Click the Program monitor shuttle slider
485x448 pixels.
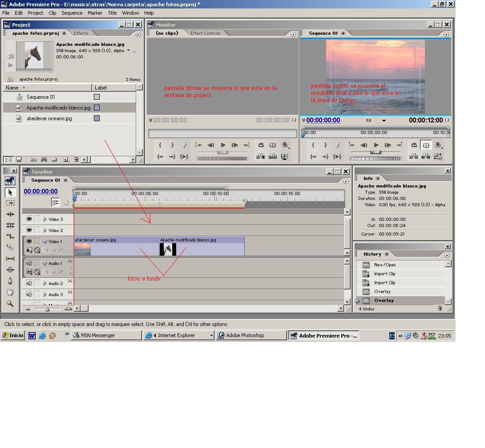pos(376,152)
